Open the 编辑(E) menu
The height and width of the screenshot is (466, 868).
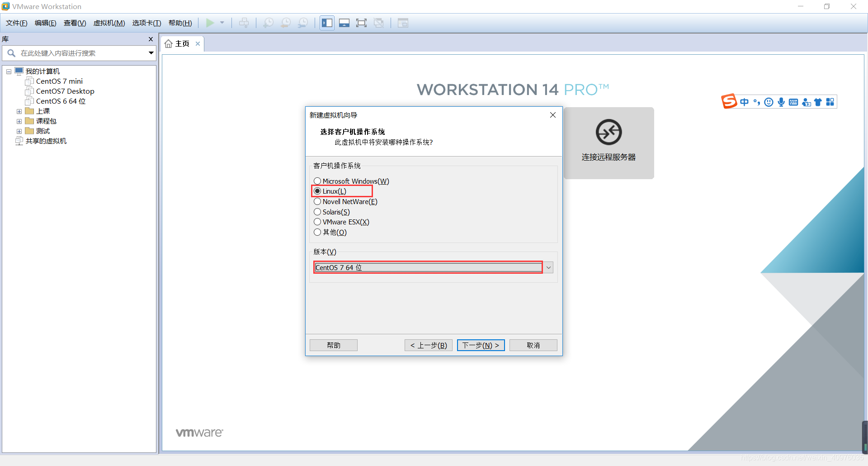click(x=46, y=23)
